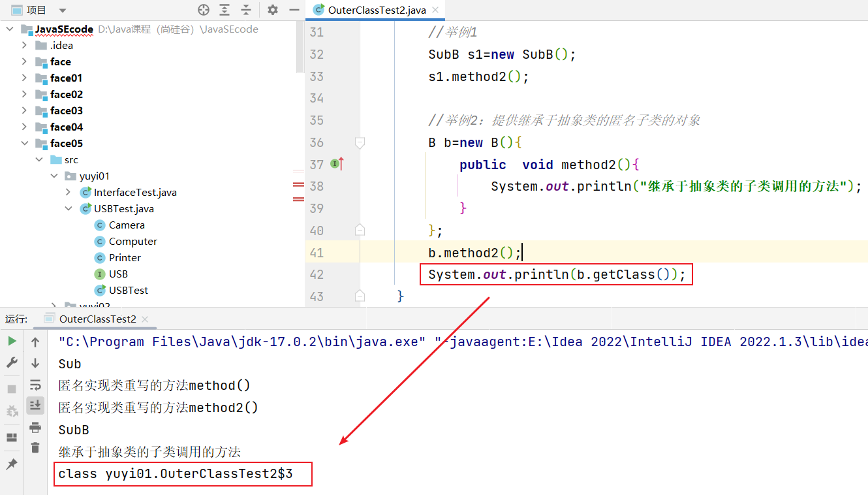Collapse the USBTest.java node arrow

(x=69, y=208)
